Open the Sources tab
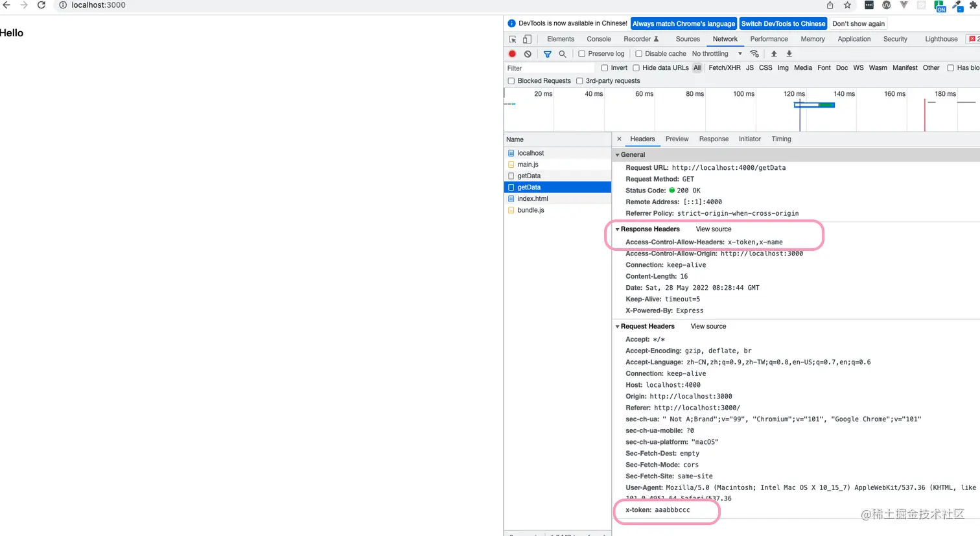980x536 pixels. 688,39
